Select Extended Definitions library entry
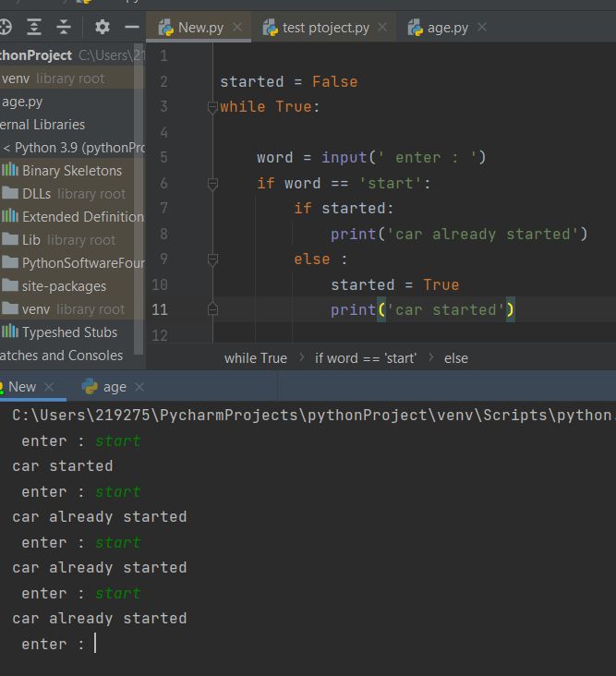The height and width of the screenshot is (676, 616). tap(66, 217)
